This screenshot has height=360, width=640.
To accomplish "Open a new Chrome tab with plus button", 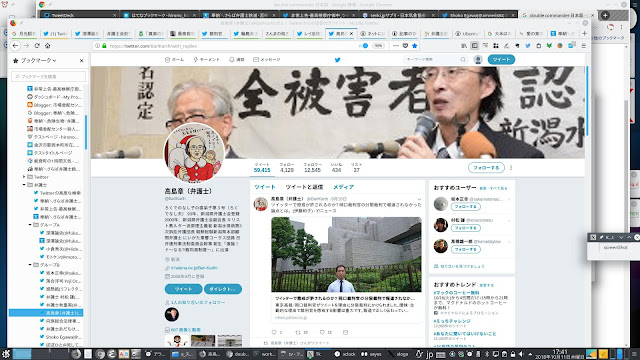I will click(606, 16).
